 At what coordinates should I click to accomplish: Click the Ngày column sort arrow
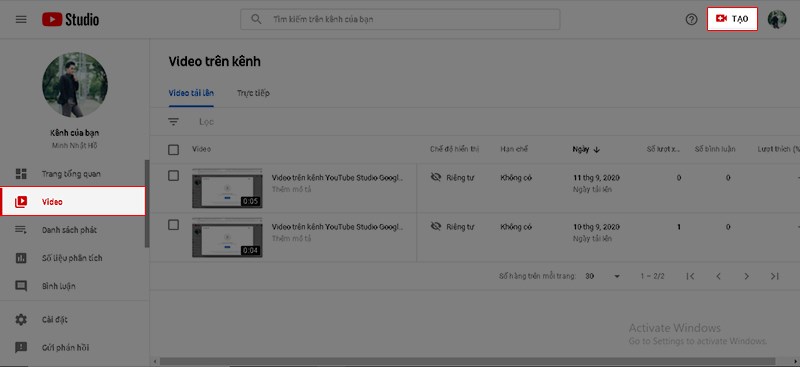[x=597, y=150]
